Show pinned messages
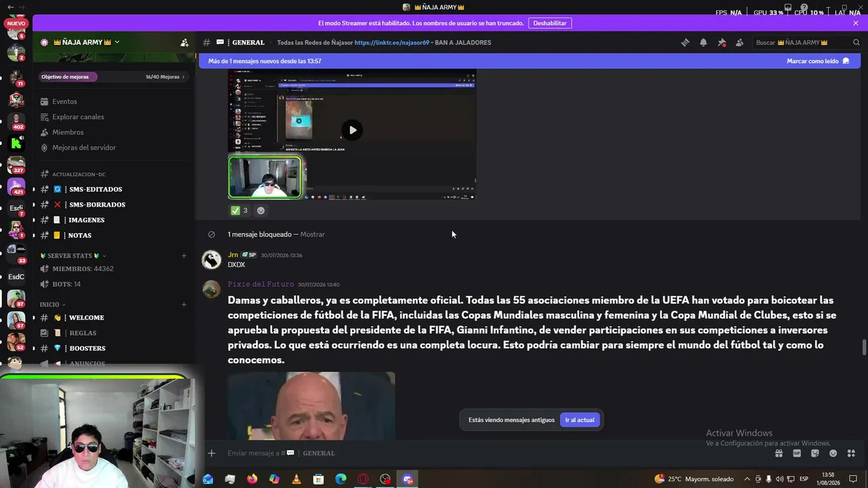The image size is (868, 488). tap(722, 42)
